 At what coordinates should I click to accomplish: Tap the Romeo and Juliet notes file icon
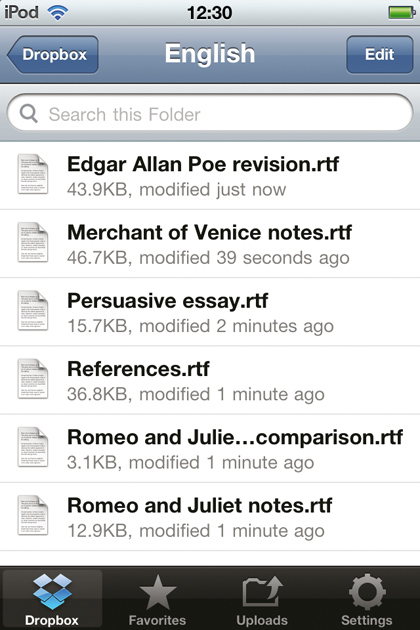pyautogui.click(x=33, y=516)
